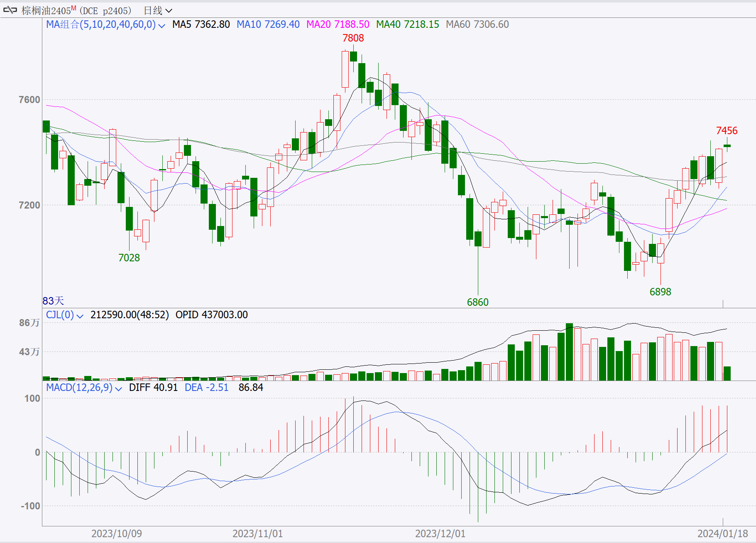Click the tallest green volume bar

coord(569,352)
